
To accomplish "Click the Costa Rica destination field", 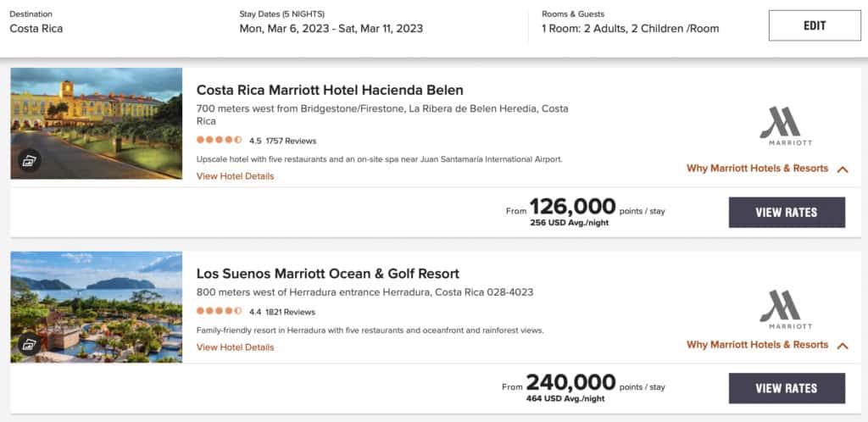I will [36, 29].
